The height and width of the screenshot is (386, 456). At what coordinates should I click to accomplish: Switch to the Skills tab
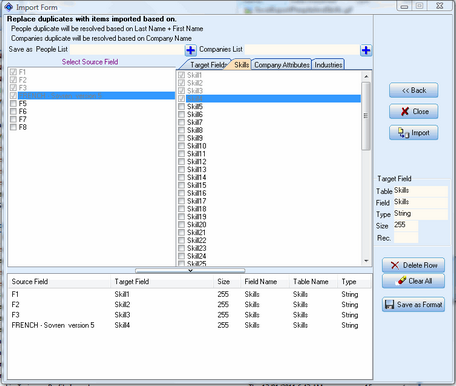coord(241,65)
